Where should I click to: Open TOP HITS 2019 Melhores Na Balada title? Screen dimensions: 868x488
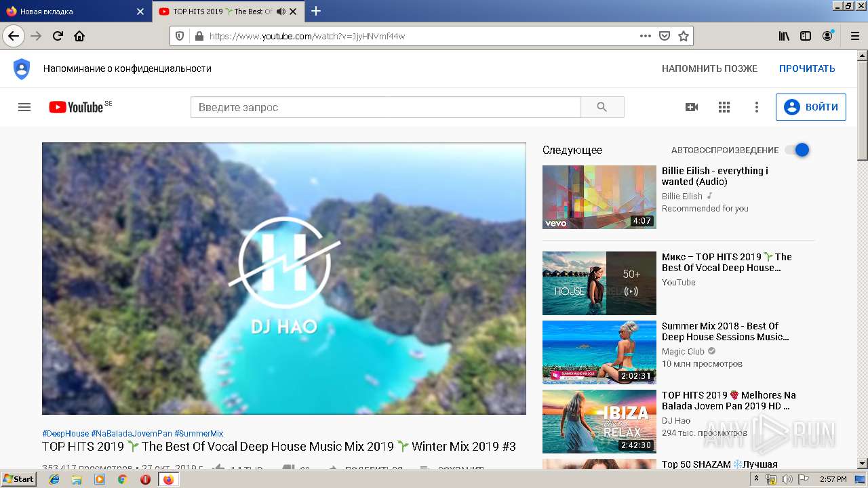(729, 401)
